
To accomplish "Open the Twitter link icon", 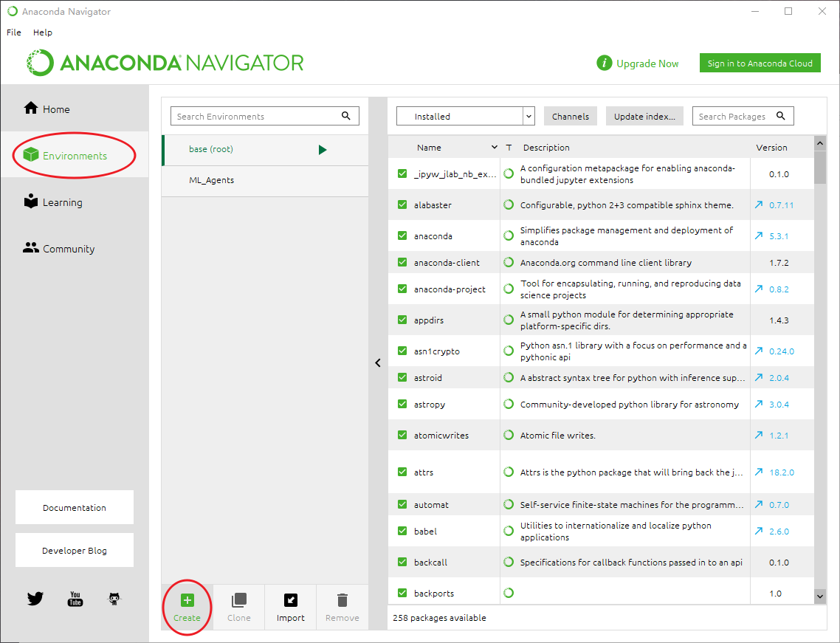I will [35, 598].
